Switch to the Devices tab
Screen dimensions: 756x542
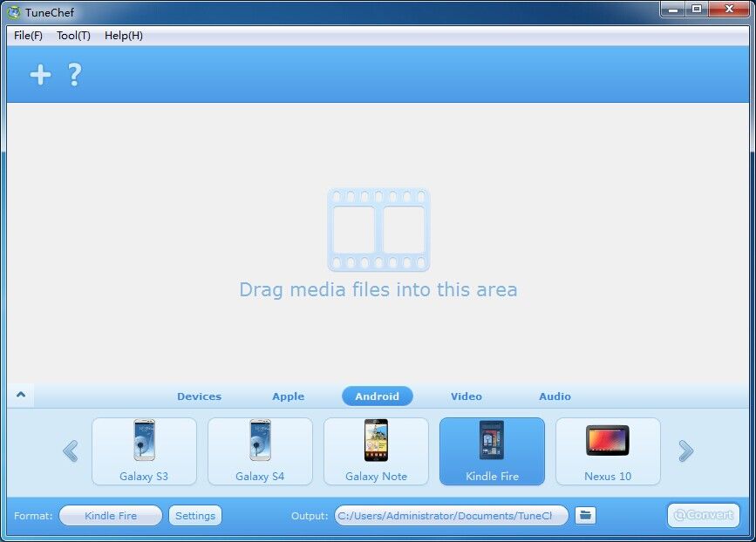coord(199,396)
